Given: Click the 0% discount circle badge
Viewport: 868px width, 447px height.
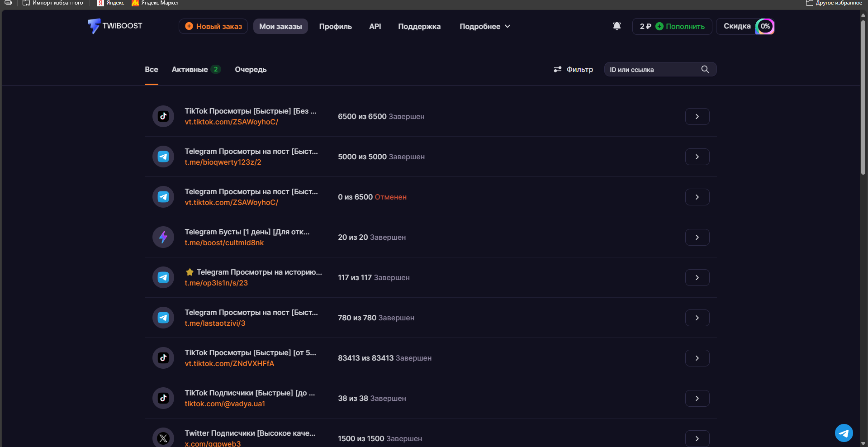Looking at the screenshot, I should (765, 26).
